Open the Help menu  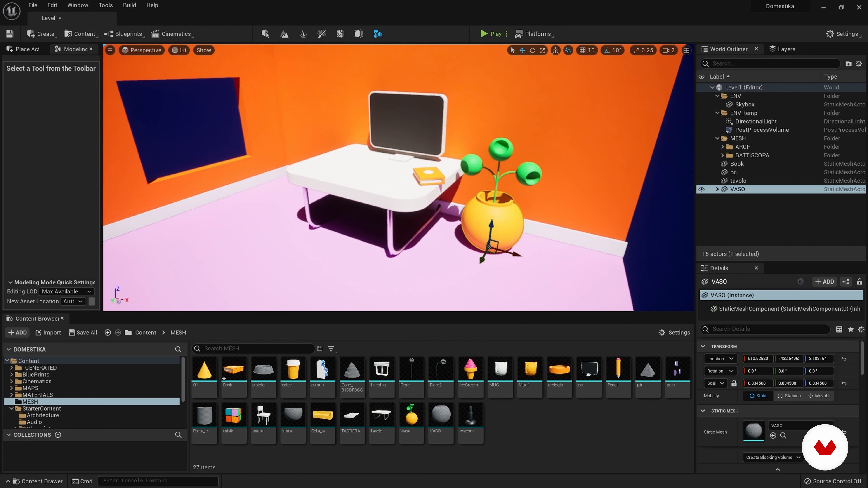click(x=152, y=5)
